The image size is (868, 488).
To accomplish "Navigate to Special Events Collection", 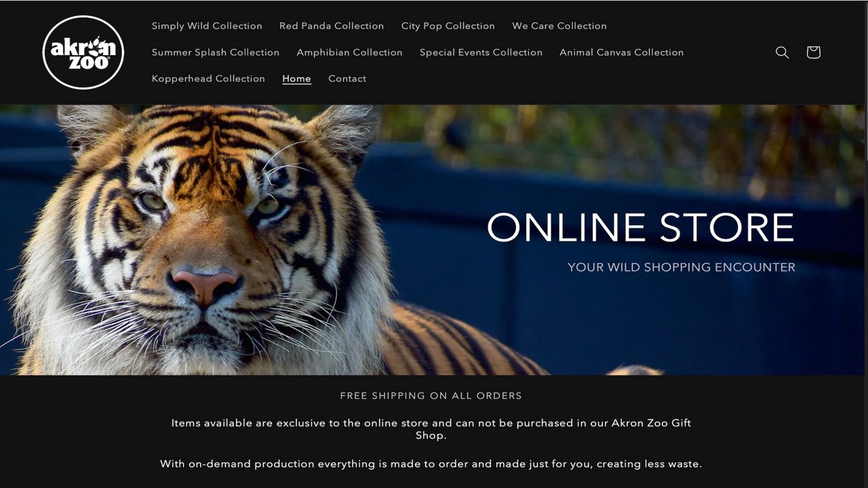I will [x=481, y=52].
